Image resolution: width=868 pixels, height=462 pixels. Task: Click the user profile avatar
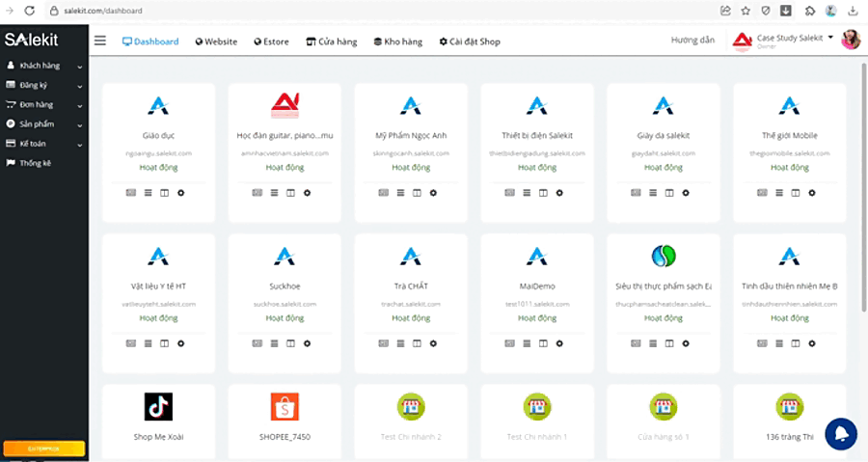tap(851, 40)
